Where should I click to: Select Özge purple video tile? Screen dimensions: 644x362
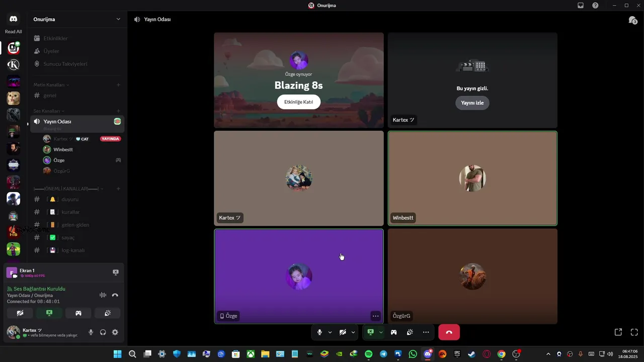[x=298, y=276]
